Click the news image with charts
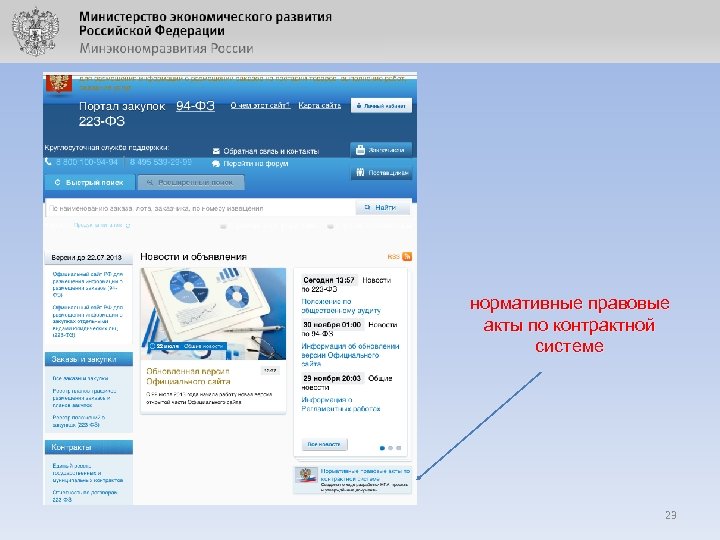Viewport: 720px width, 540px height. (x=213, y=314)
